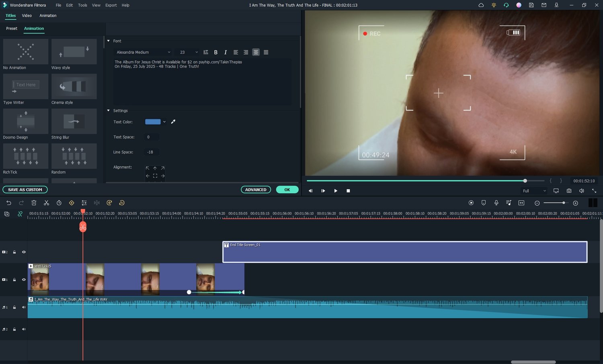This screenshot has width=603, height=364.
Task: Open the Alexandria Medium font dropdown
Action: pyautogui.click(x=143, y=52)
